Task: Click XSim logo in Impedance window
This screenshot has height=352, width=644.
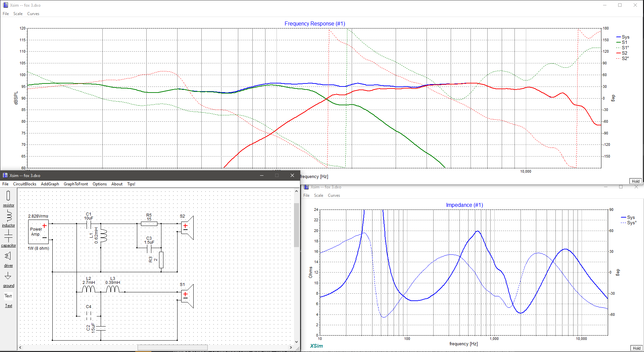Action: pyautogui.click(x=316, y=346)
